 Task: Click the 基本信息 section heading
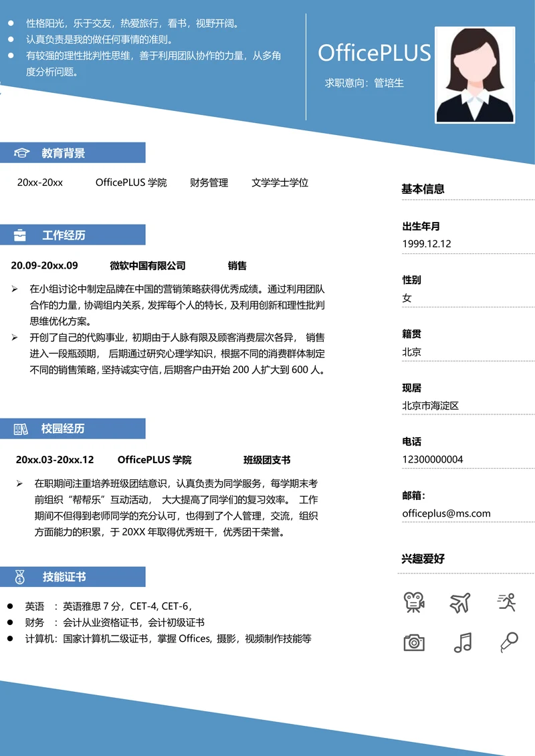[423, 189]
